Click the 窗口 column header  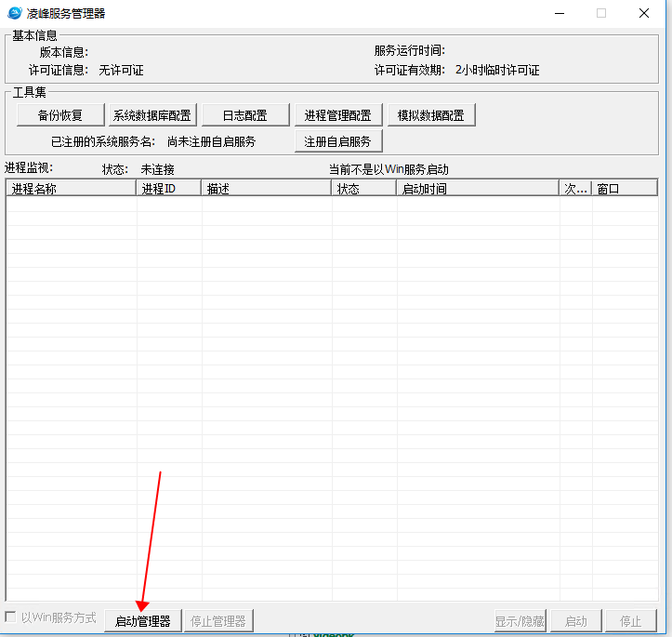(625, 188)
